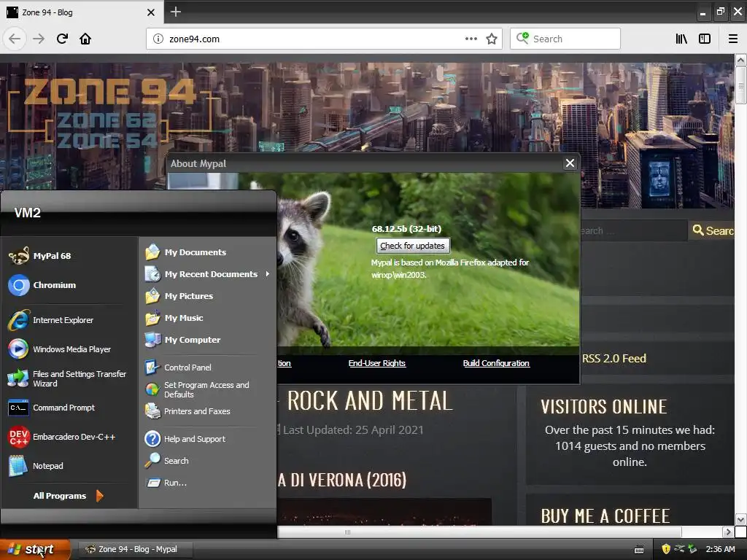
Task: Open a new tab with plus button
Action: [176, 12]
